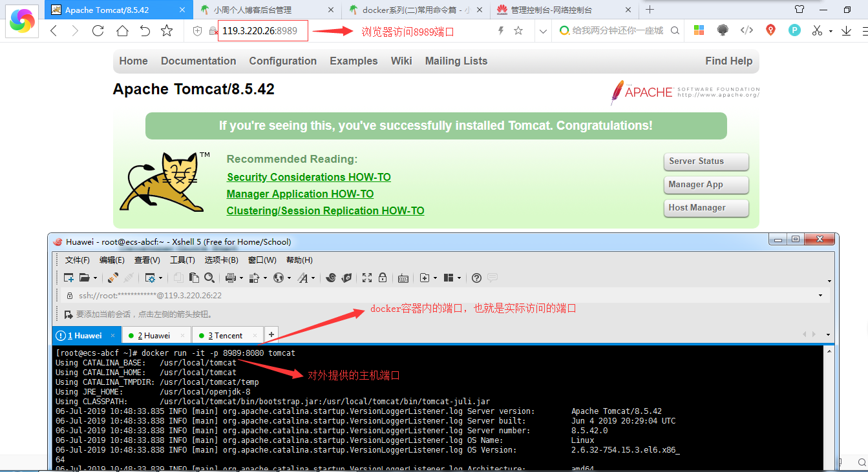The width and height of the screenshot is (868, 472).
Task: Open the 文件(F) menu in Xshell
Action: click(78, 260)
